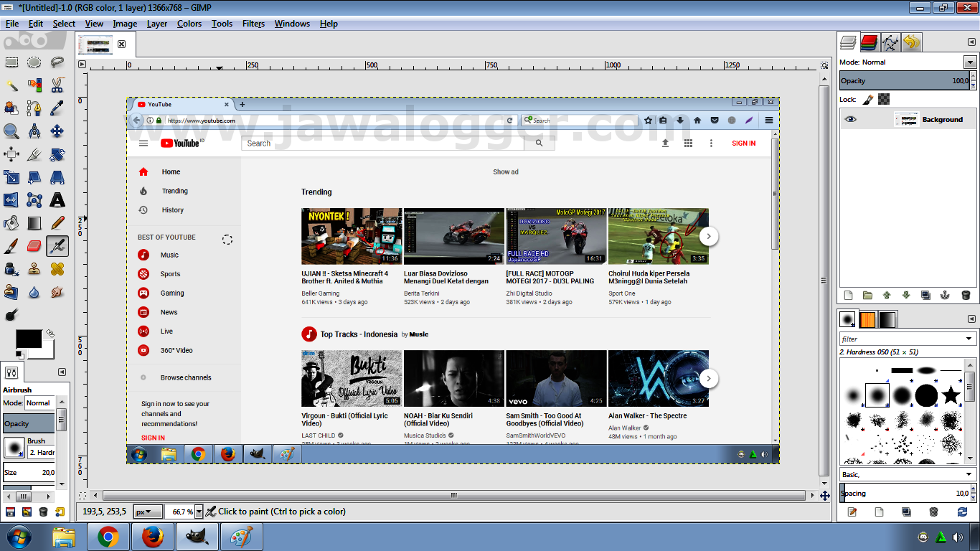Screen dimensions: 980x551
Task: Open Firefox from Windows taskbar
Action: pos(151,537)
